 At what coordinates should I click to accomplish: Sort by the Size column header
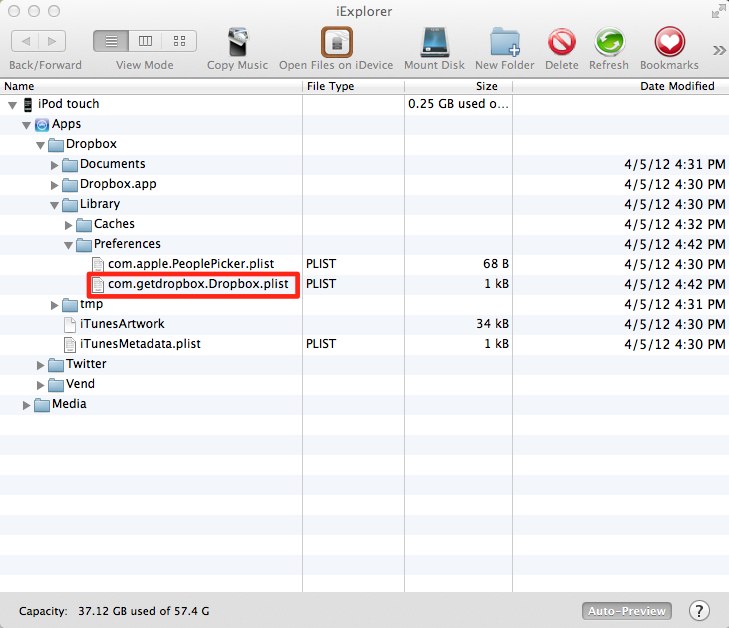tap(458, 86)
